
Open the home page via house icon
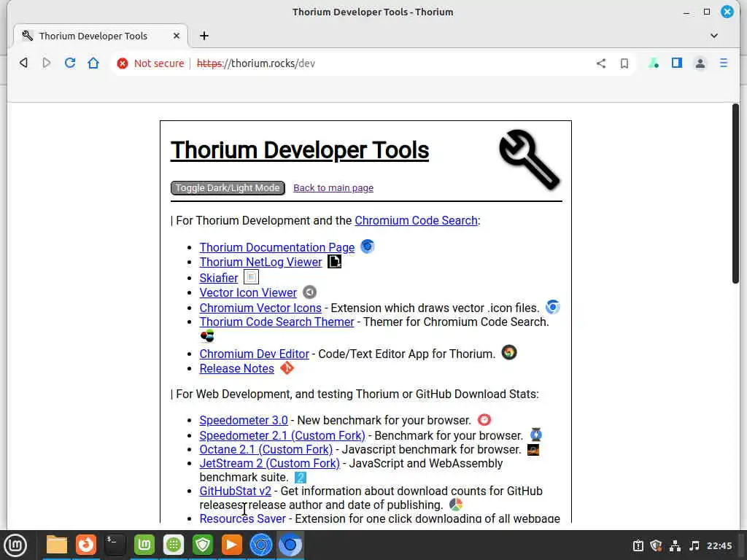pos(93,63)
